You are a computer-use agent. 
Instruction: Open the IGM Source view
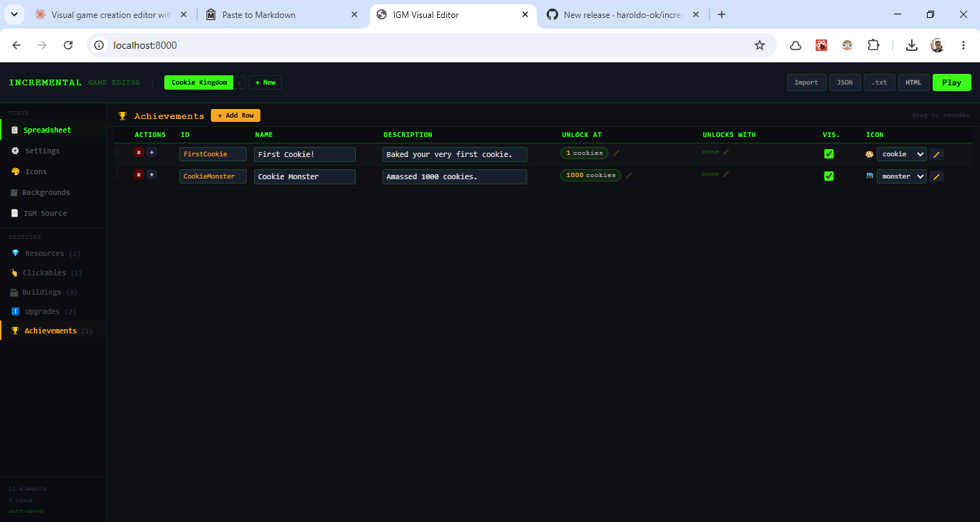click(x=53, y=213)
